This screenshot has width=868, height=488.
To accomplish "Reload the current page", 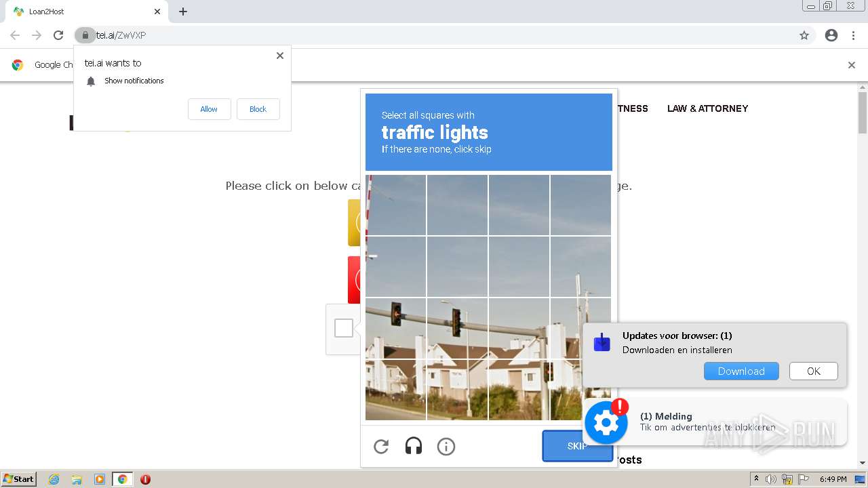I will point(58,35).
